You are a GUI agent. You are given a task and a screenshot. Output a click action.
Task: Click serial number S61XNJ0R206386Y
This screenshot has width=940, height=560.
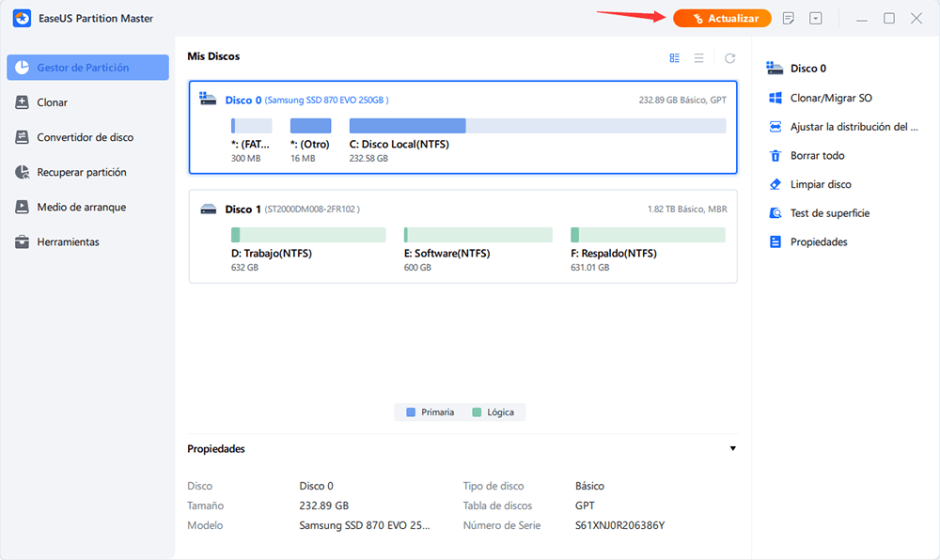click(x=619, y=525)
